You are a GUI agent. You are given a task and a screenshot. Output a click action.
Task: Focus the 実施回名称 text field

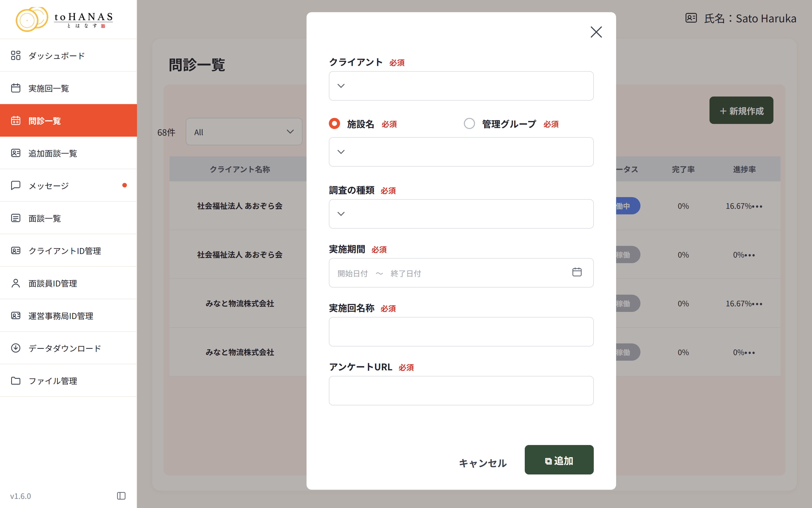click(461, 332)
